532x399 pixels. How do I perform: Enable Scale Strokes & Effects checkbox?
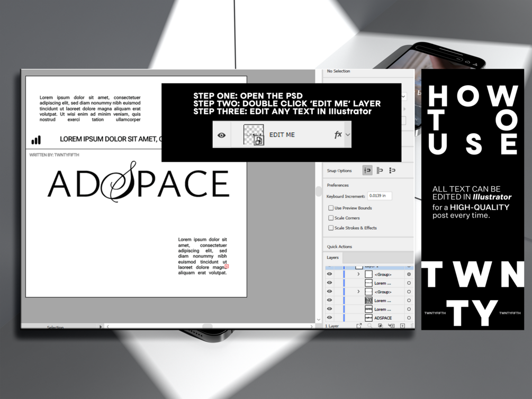[331, 228]
